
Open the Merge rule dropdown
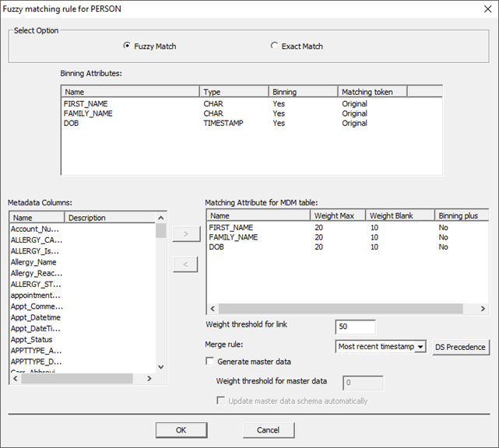pos(420,347)
